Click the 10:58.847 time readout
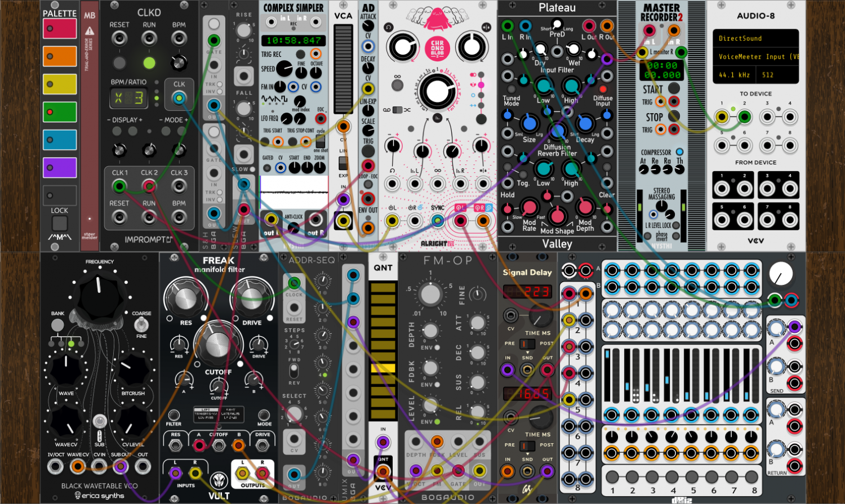 point(293,41)
